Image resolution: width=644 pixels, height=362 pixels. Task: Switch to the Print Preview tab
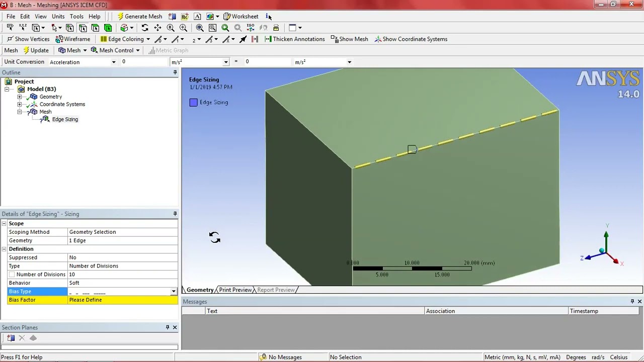[235, 290]
